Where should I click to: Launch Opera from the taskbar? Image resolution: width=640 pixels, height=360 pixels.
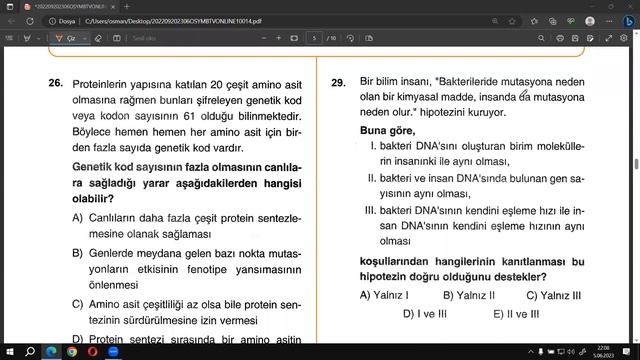coord(93,351)
